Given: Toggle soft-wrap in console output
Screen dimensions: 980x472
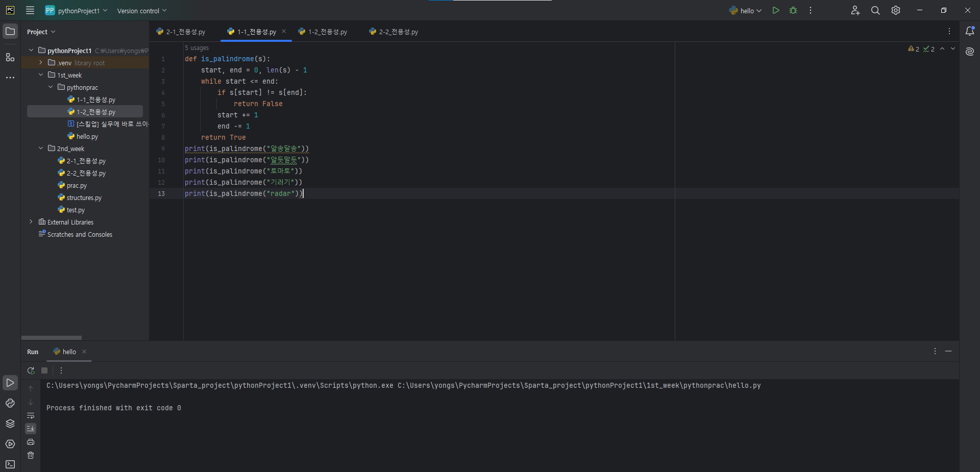Looking at the screenshot, I should point(31,415).
